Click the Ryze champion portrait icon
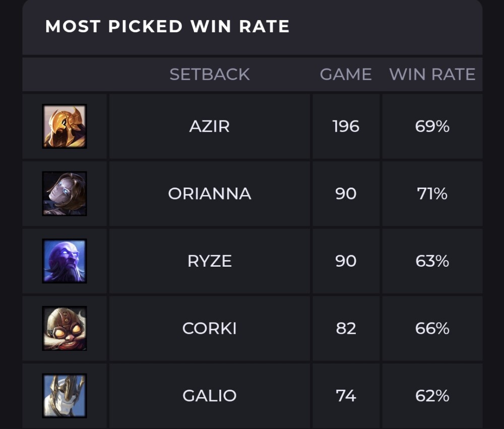Viewport: 504px width, 429px height. point(65,261)
